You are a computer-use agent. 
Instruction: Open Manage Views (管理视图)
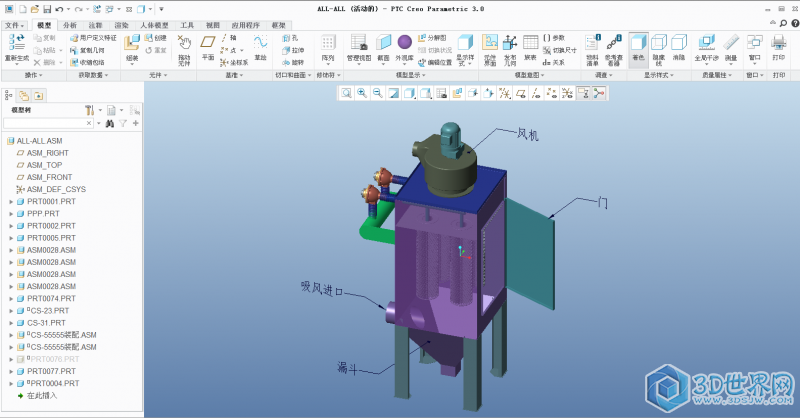tap(359, 48)
